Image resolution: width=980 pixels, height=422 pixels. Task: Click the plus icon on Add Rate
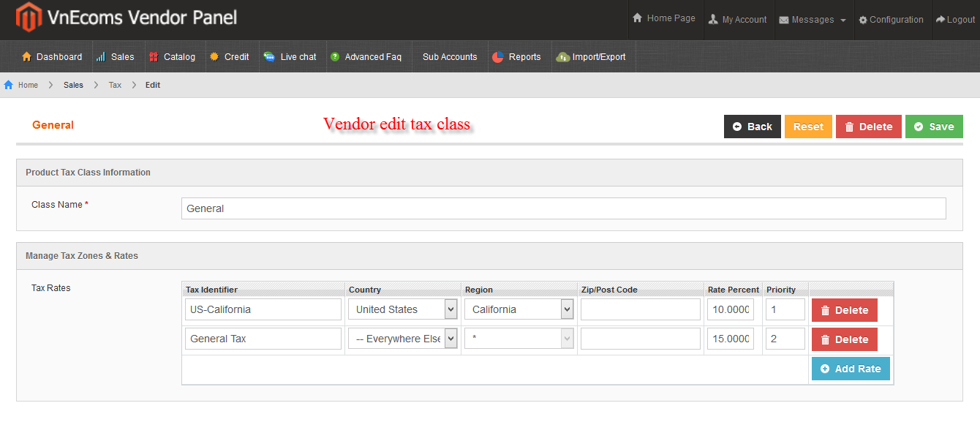tap(825, 369)
